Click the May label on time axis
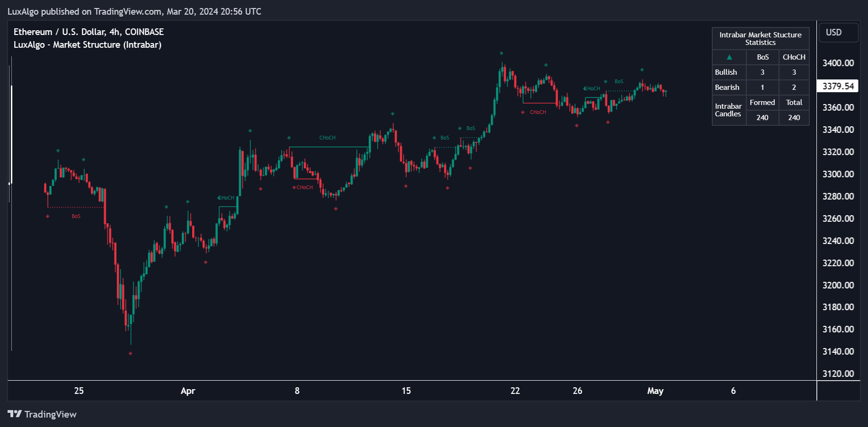 coord(655,391)
